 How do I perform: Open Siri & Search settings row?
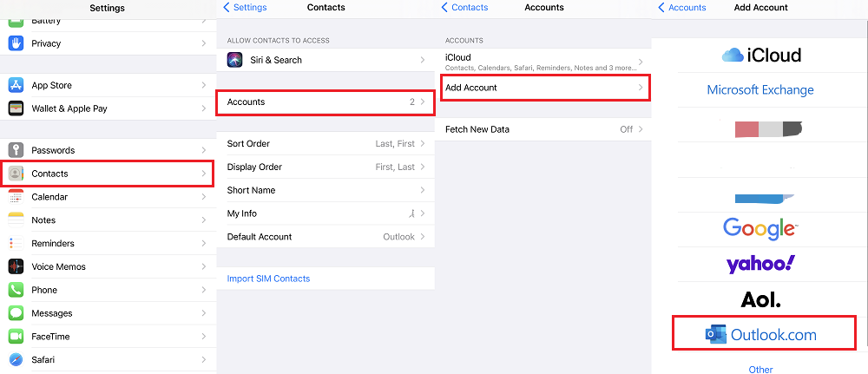click(x=325, y=60)
